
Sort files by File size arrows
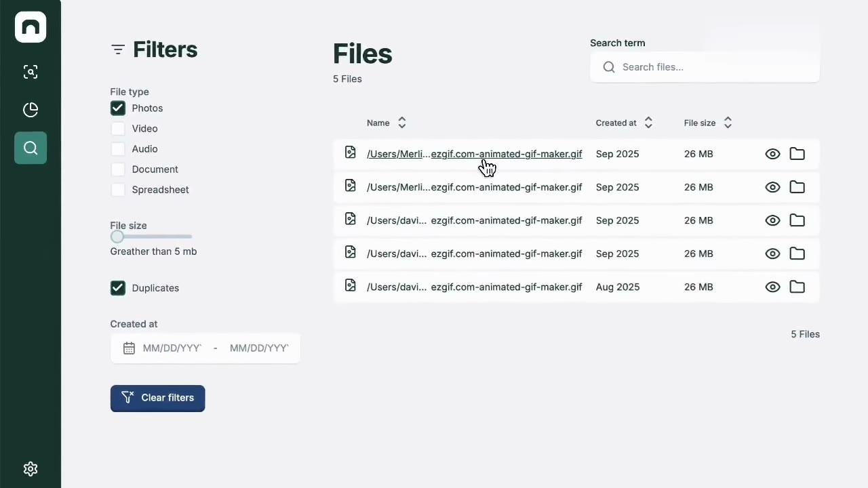(728, 123)
